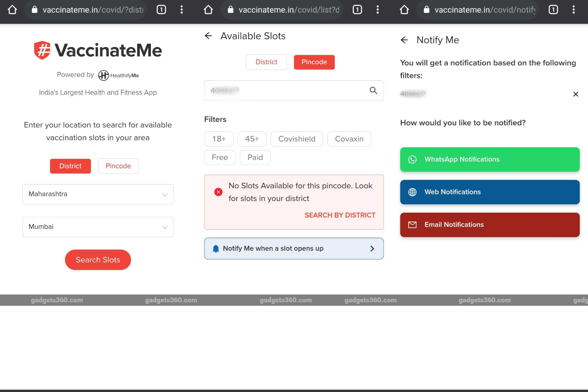This screenshot has height=392, width=588.
Task: Click the pincode search field
Action: (x=294, y=91)
